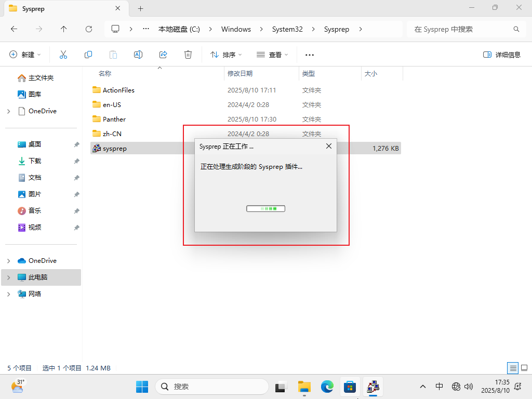Open the Windows Start menu
This screenshot has height=399, width=532.
tap(142, 387)
